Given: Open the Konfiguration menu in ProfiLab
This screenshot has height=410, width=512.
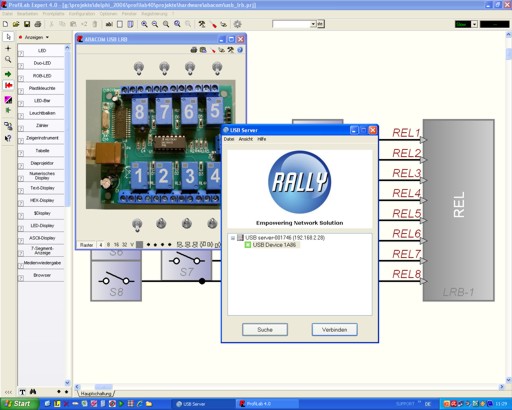Looking at the screenshot, I should [x=82, y=14].
